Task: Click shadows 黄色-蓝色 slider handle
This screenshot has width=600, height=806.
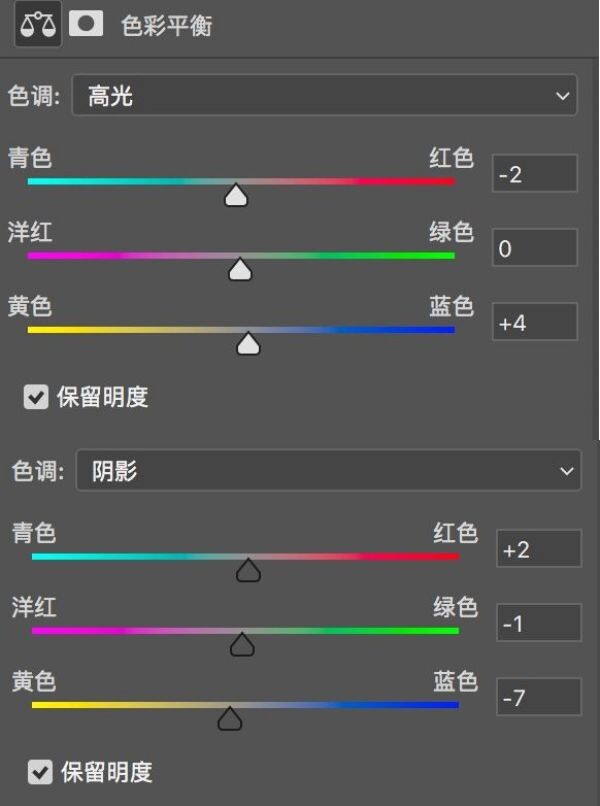Action: [230, 719]
